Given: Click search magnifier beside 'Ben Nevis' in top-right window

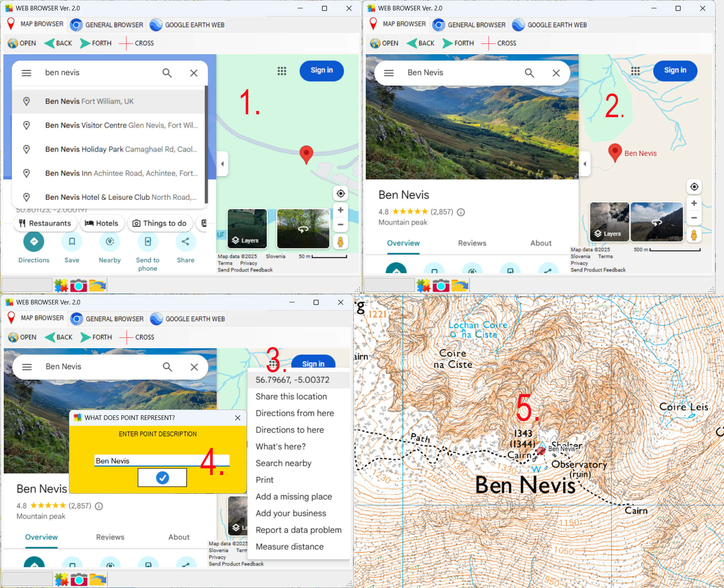Looking at the screenshot, I should 530,73.
